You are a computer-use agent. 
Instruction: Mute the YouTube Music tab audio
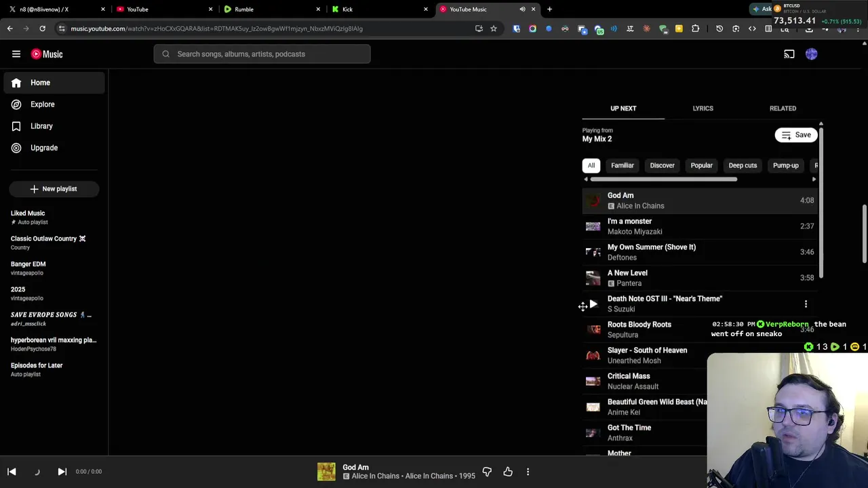(522, 9)
